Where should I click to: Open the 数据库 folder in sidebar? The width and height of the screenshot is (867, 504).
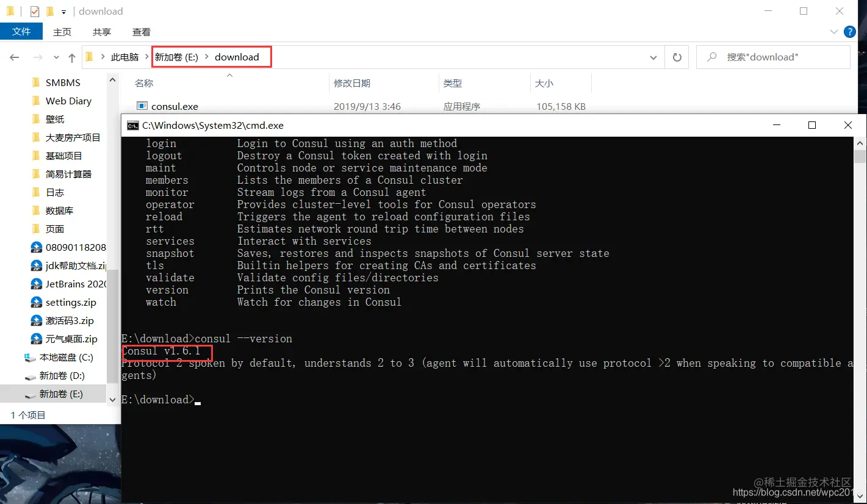click(x=59, y=211)
